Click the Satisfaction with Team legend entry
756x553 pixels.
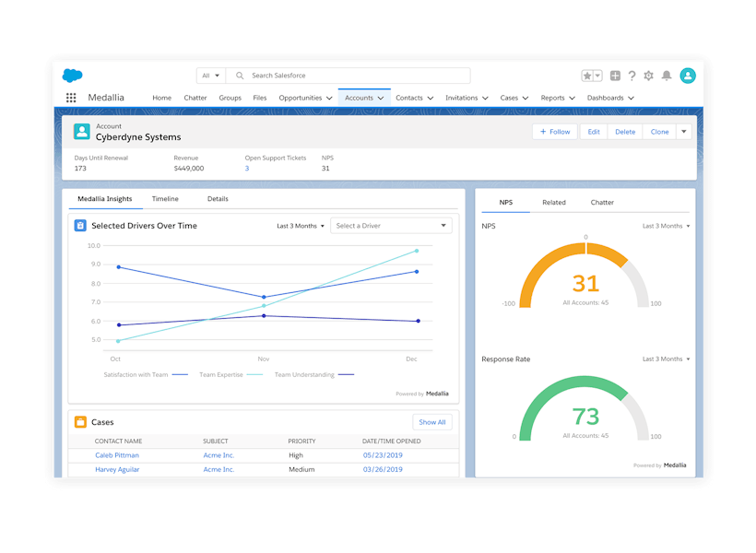coord(146,374)
